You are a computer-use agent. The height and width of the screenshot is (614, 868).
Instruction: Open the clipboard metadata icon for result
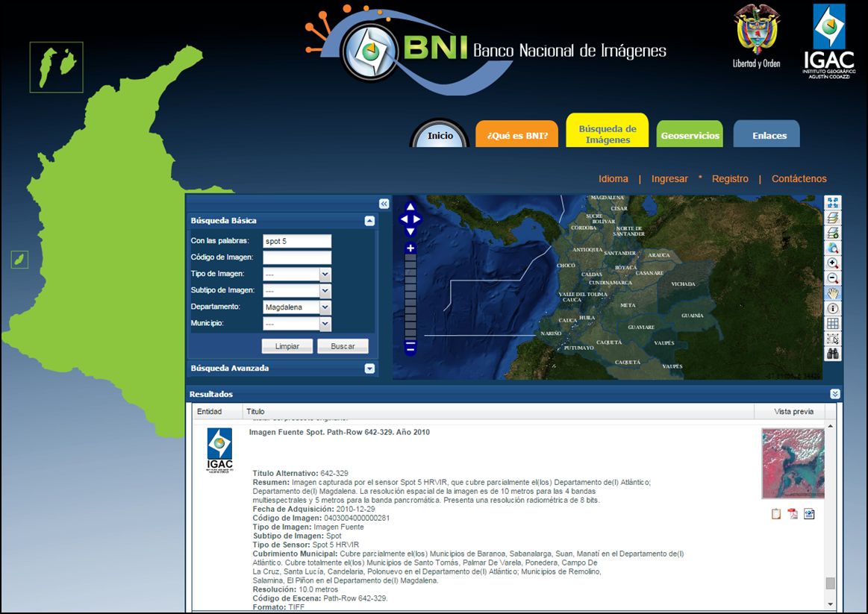coord(776,514)
